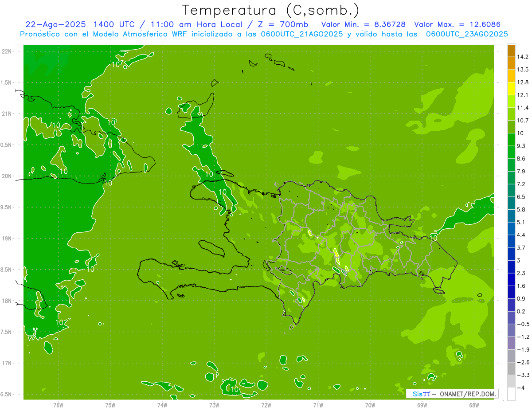This screenshot has height=411, width=532.
Task: Click the "75W" longitude label
Action: [x=110, y=405]
